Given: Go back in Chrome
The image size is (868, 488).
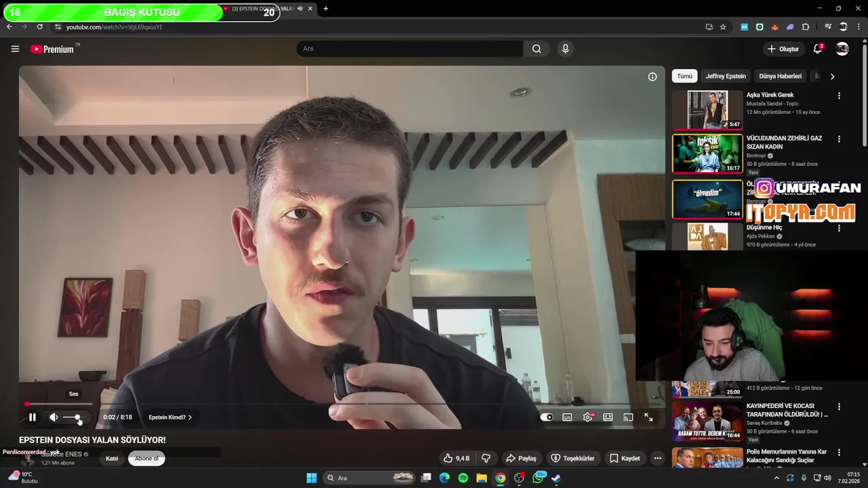Looking at the screenshot, I should tap(9, 27).
